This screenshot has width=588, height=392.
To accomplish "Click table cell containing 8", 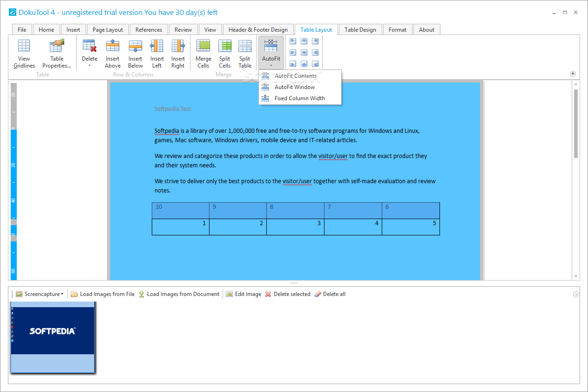I will tap(295, 211).
